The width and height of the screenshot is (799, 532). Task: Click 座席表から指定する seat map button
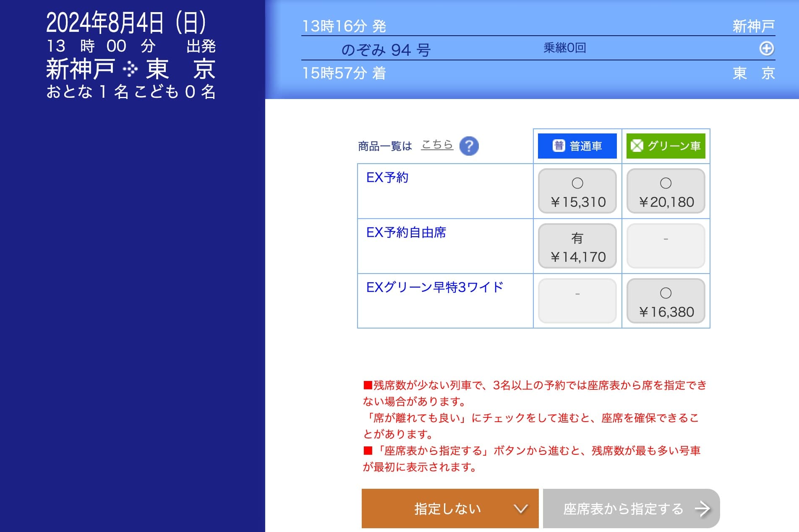pos(631,509)
